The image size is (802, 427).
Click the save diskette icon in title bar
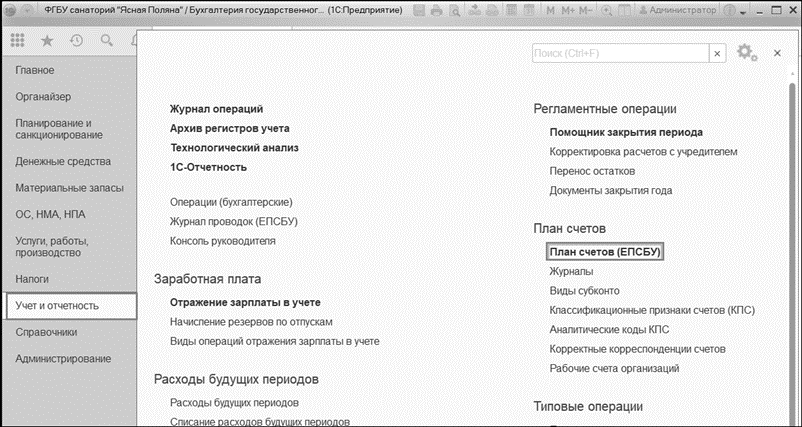point(419,10)
